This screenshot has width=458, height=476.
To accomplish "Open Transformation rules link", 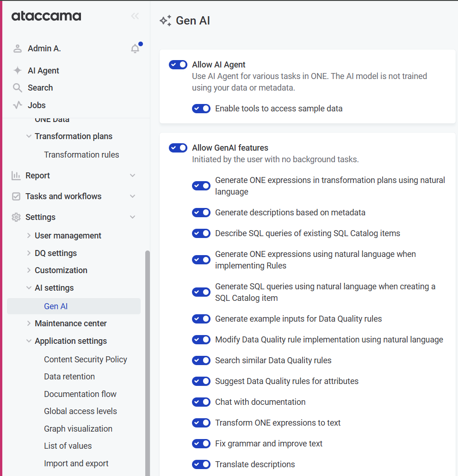I will click(x=81, y=155).
